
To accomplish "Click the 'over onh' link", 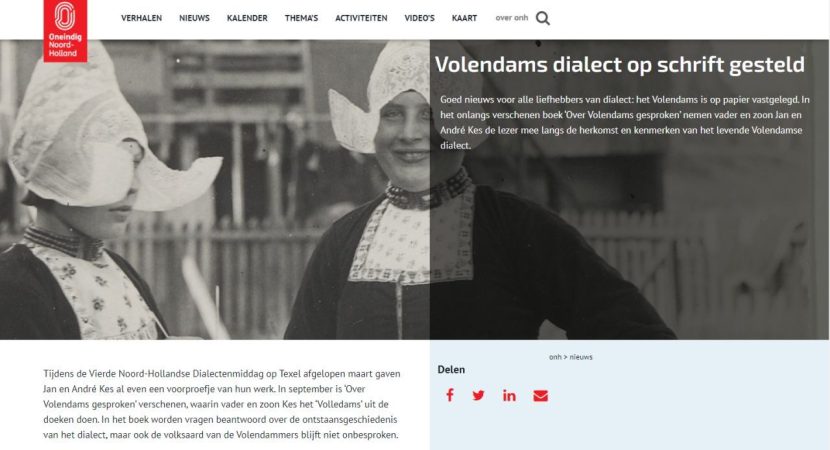I will tap(512, 18).
